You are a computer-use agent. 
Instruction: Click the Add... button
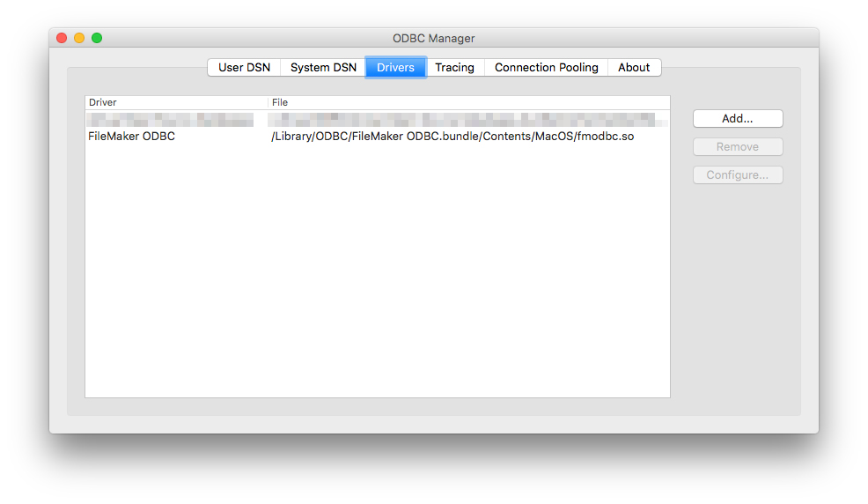[737, 119]
